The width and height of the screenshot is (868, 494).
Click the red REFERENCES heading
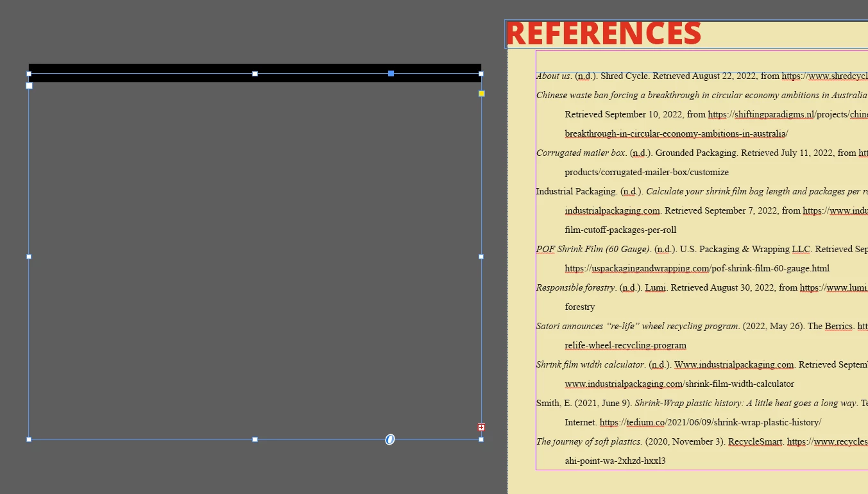coord(604,33)
